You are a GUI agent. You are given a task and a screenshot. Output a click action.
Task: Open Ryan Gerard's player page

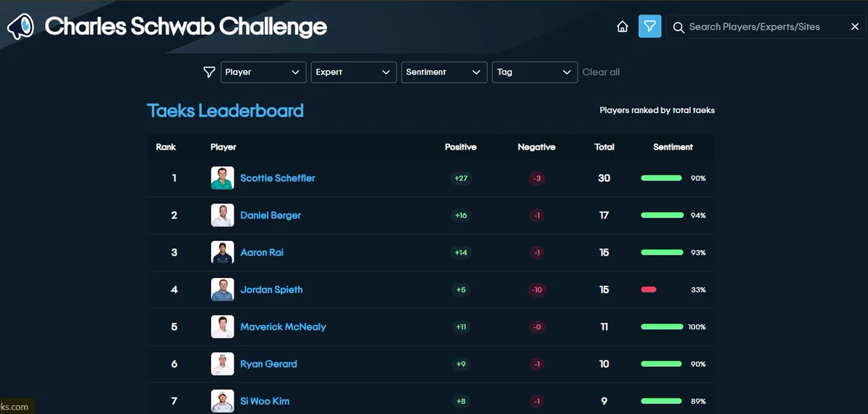click(x=268, y=364)
